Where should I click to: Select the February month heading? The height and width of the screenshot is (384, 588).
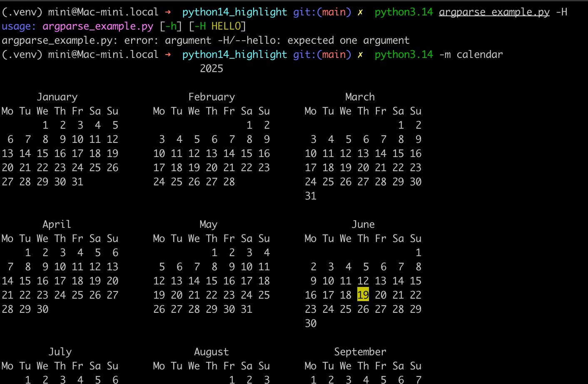pos(212,97)
